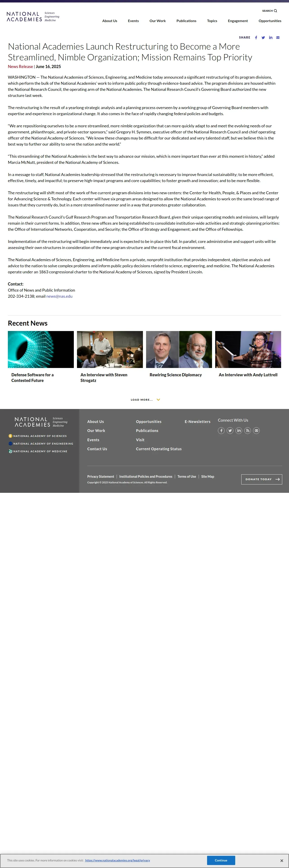The image size is (289, 868).
Task: Open footer email circle icon
Action: pos(256,431)
